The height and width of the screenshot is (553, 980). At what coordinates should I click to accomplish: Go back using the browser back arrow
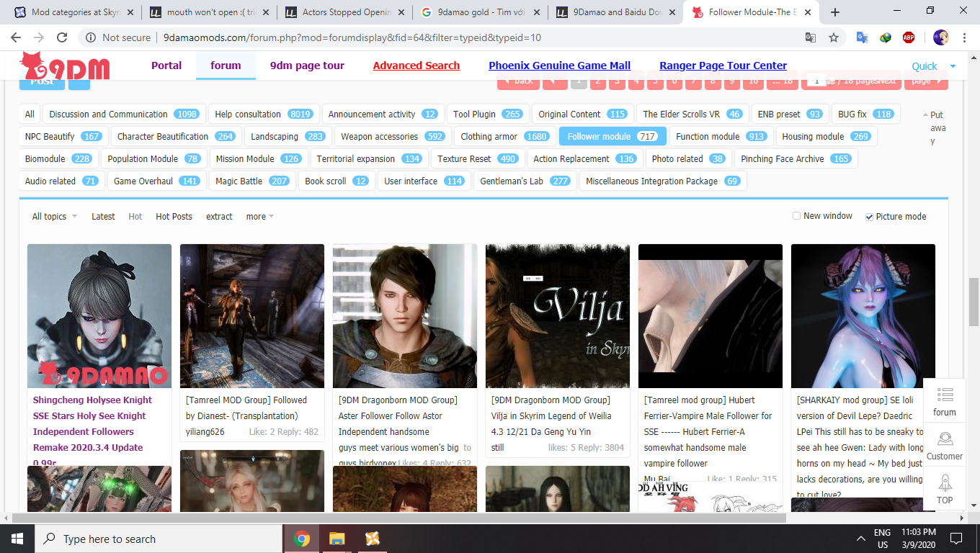16,37
